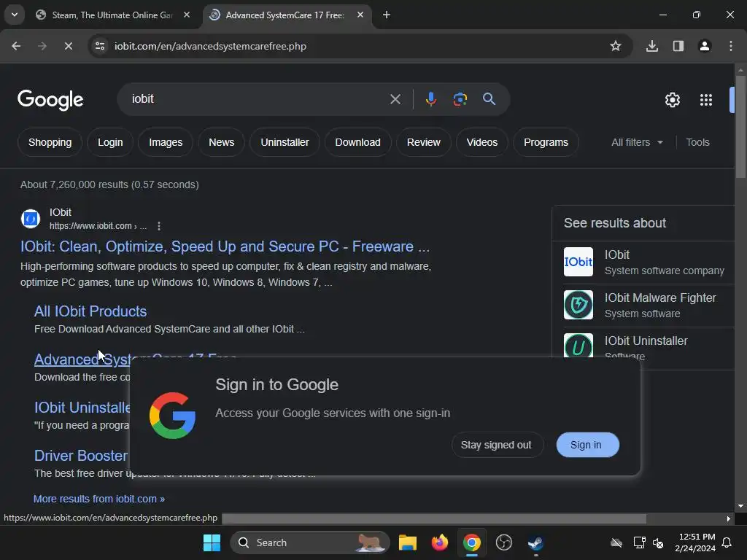Open the IObit result options menu
The image size is (747, 560).
point(158,226)
